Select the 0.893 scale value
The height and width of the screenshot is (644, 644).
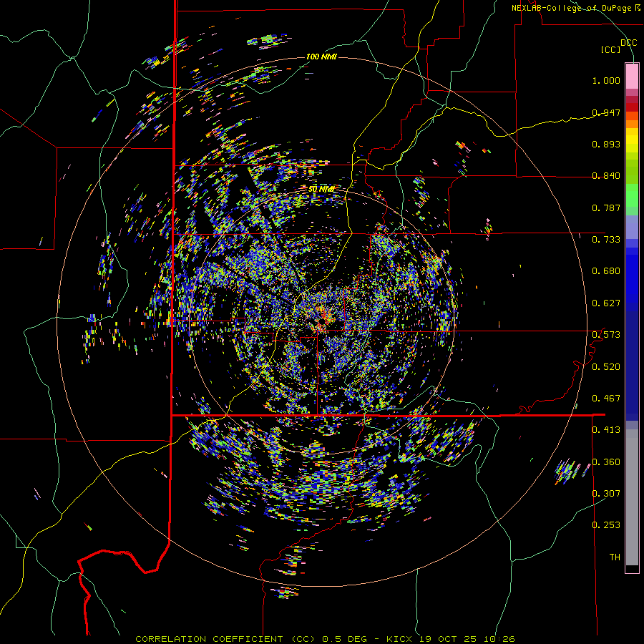pyautogui.click(x=606, y=144)
